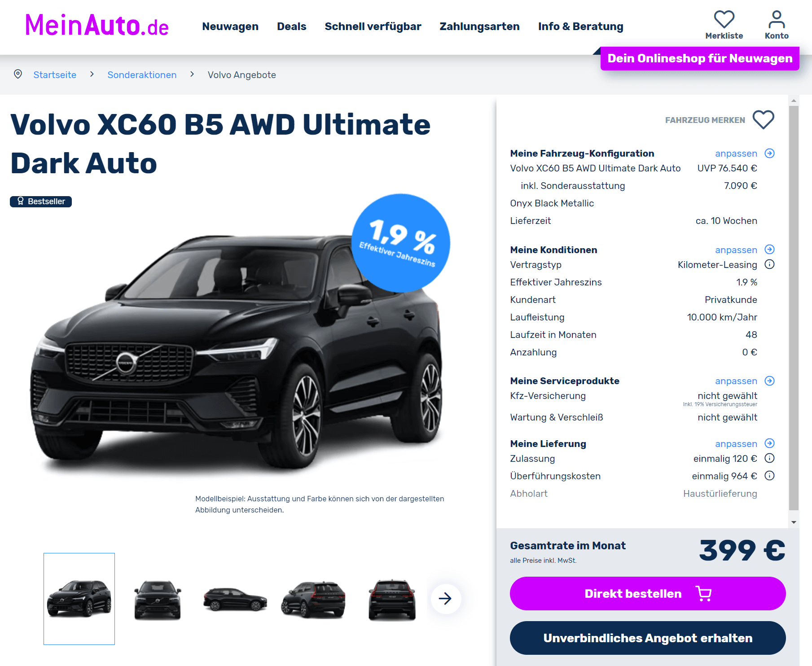Screen dimensions: 812x666
Task: Click arrow icon next to Konfiguration anpassen
Action: click(x=769, y=153)
